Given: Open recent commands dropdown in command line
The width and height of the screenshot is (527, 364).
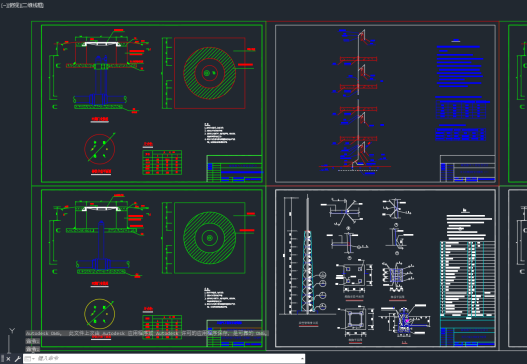Looking at the screenshot, I should (29, 359).
